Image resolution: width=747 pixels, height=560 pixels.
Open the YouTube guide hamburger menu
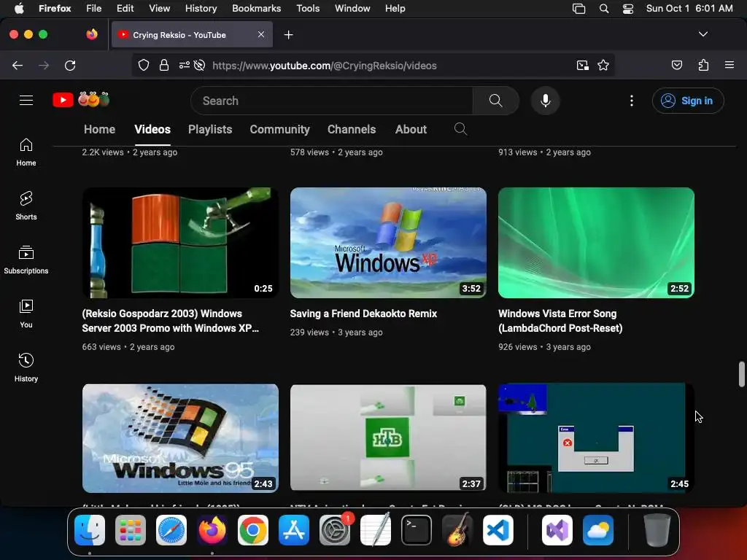[26, 101]
